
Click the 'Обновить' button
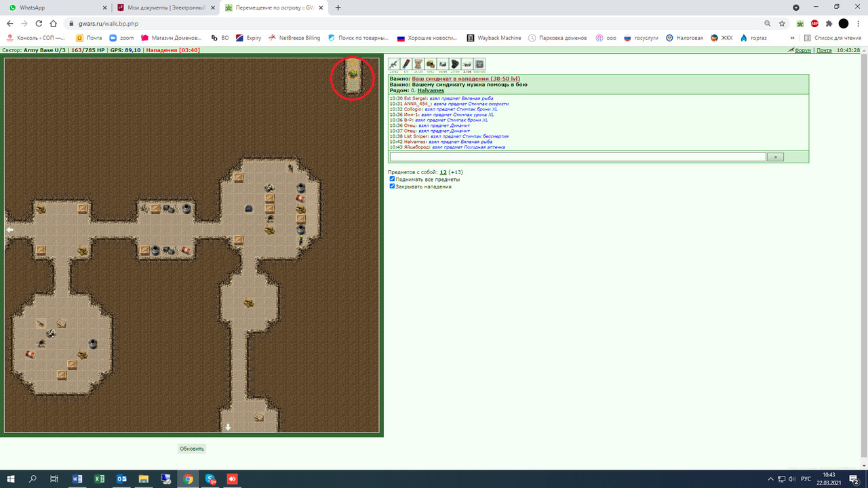click(192, 449)
